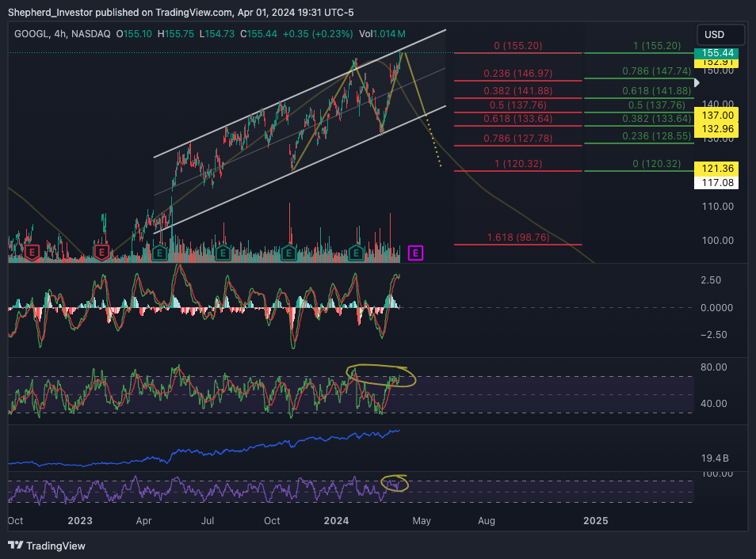
Task: Click the 100.00 price scale value
Action: pos(717,241)
